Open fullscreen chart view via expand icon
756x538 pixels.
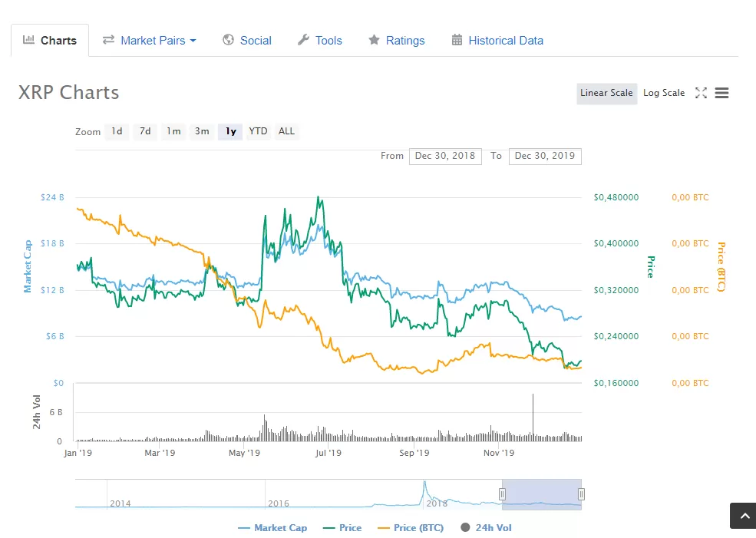[701, 93]
